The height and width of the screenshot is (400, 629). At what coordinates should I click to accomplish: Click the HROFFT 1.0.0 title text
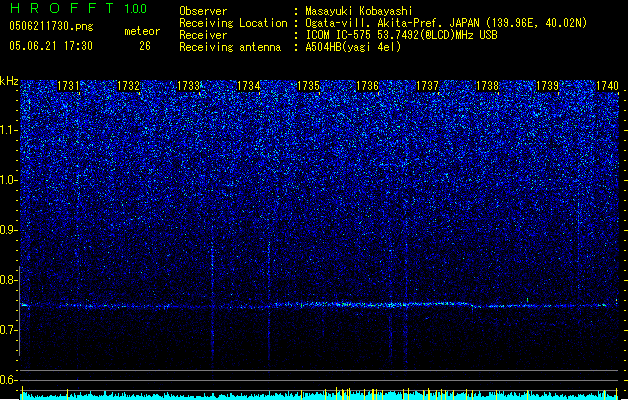78,8
